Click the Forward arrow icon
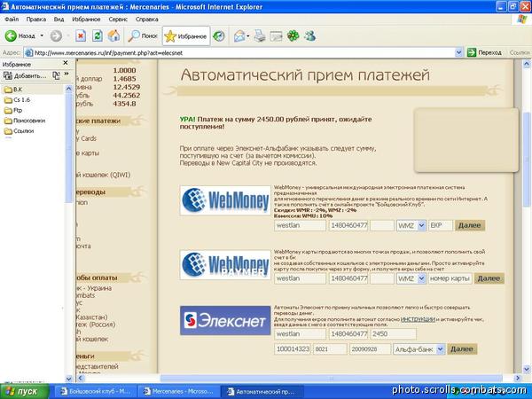Screen dimensions: 532x399 point(57,36)
